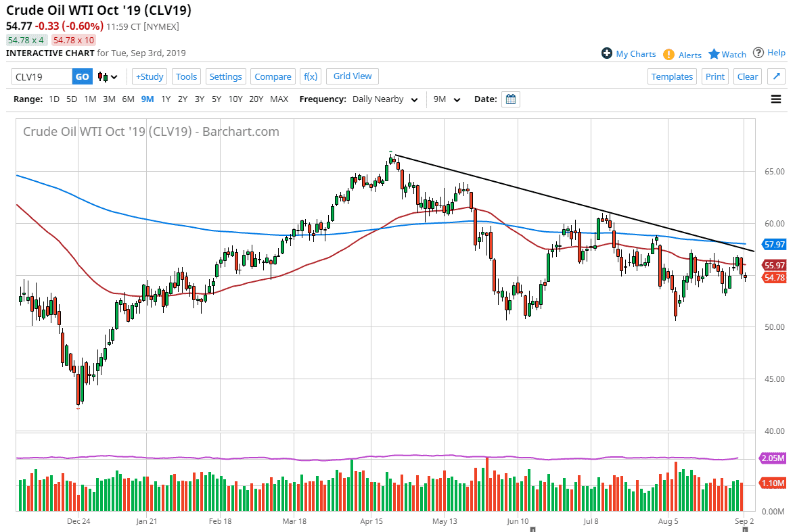The width and height of the screenshot is (795, 532).
Task: Switch to Grid View
Action: pyautogui.click(x=352, y=76)
